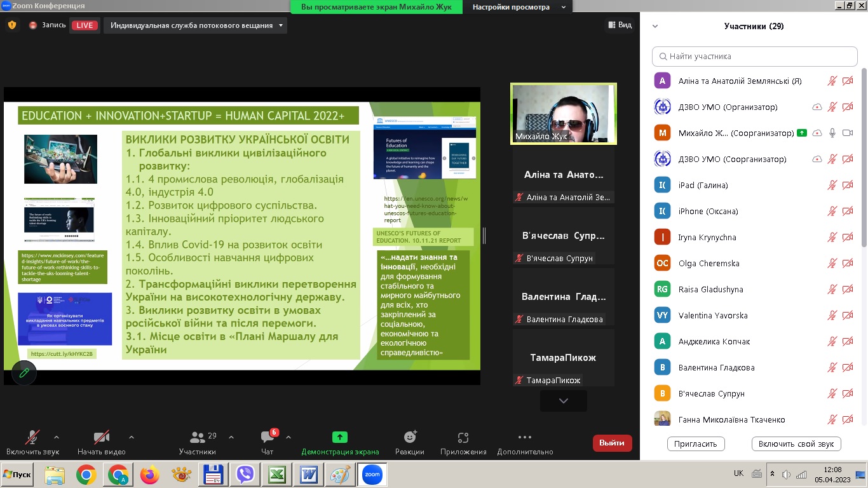868x488 pixels.
Task: Click the red Выйти button
Action: [x=612, y=443]
